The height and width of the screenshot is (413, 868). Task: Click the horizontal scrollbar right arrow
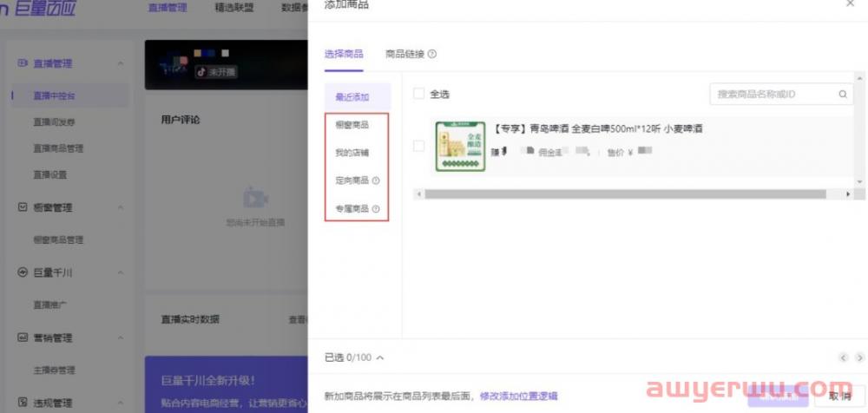(847, 193)
